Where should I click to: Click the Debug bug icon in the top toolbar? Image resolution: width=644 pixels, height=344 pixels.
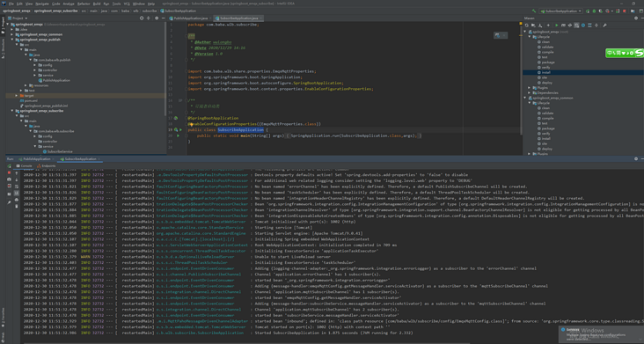pos(594,11)
